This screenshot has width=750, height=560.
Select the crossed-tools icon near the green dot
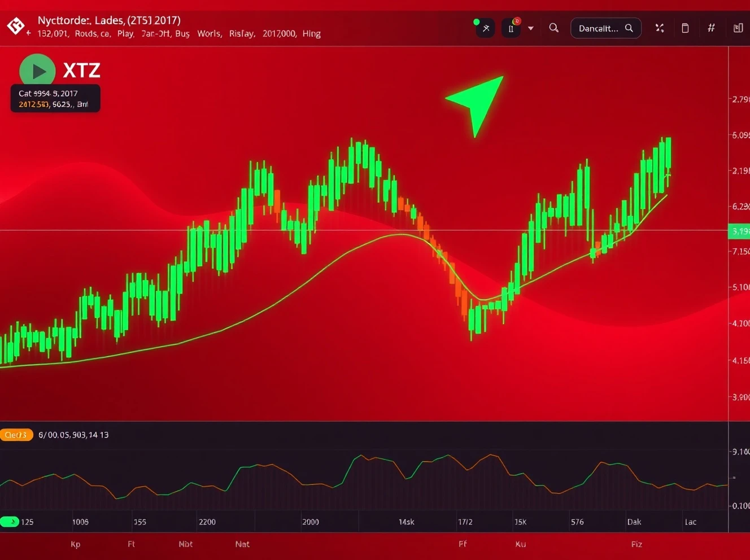[486, 28]
